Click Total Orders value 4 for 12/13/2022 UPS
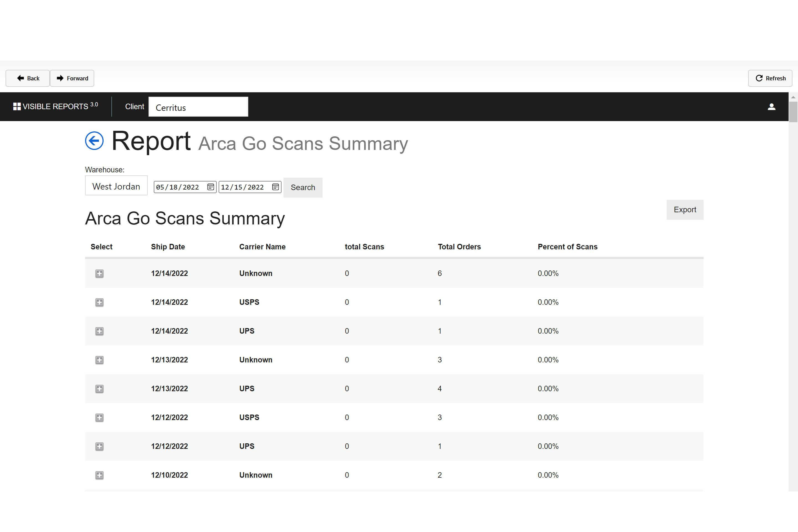The image size is (798, 532). (x=440, y=389)
